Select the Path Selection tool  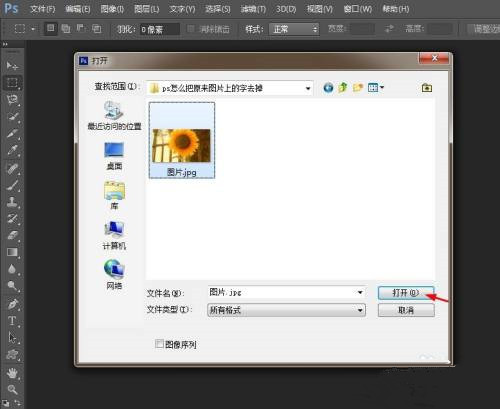[x=12, y=338]
